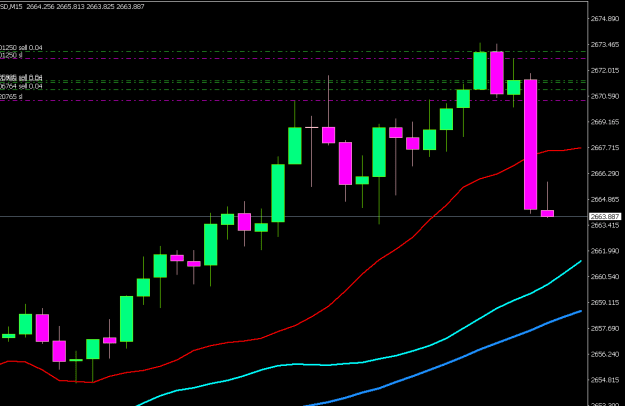Click the M15 OHLC header text

pos(72,6)
